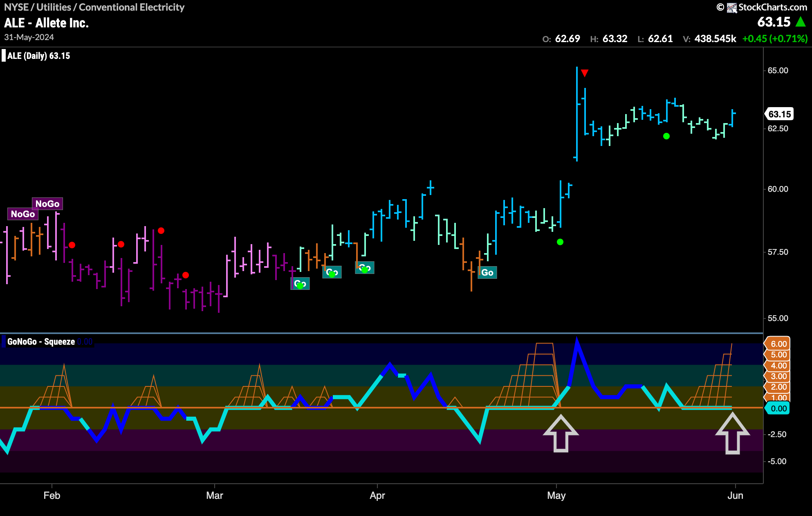812x516 pixels.
Task: Click the volume value 438.545k
Action: [x=715, y=39]
